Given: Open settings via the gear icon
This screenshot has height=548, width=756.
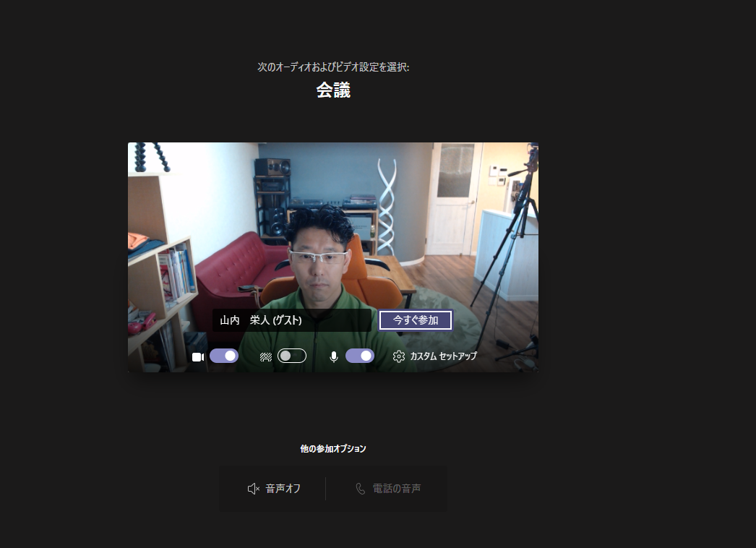Looking at the screenshot, I should coord(399,356).
